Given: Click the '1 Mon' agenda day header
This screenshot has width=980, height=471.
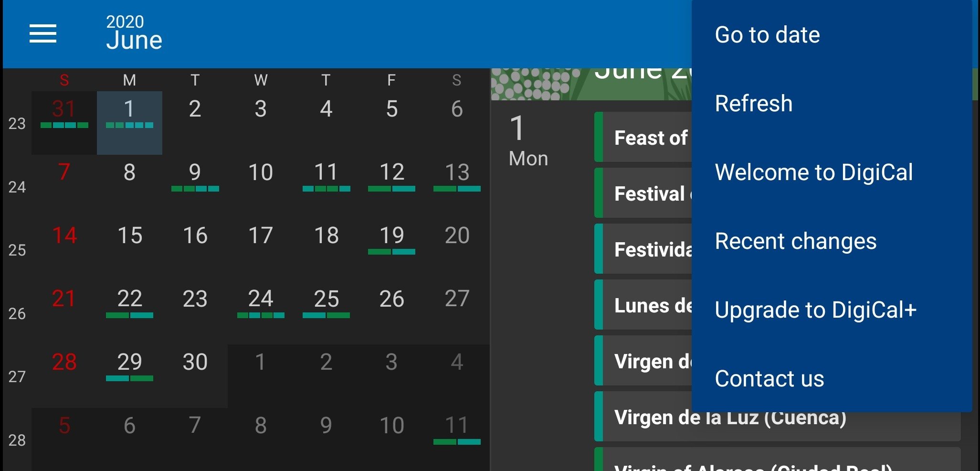Looking at the screenshot, I should (527, 141).
